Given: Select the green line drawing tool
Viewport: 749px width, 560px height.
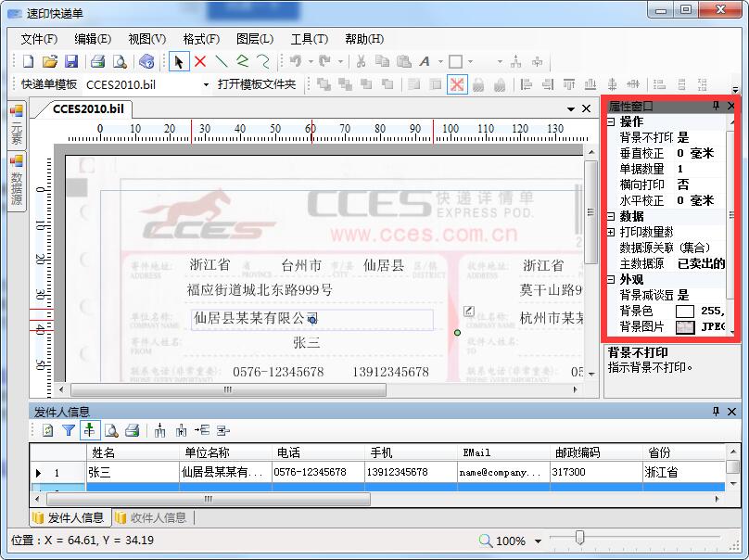Looking at the screenshot, I should [x=222, y=62].
